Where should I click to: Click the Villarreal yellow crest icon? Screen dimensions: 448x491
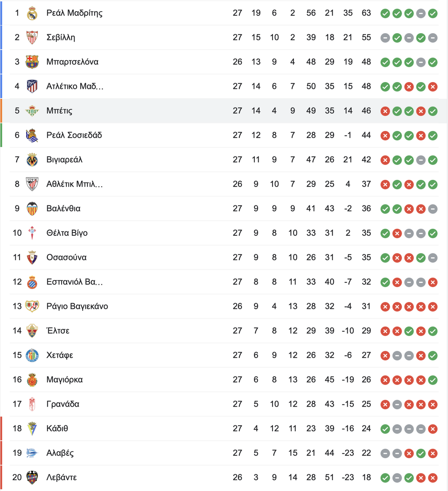point(32,160)
